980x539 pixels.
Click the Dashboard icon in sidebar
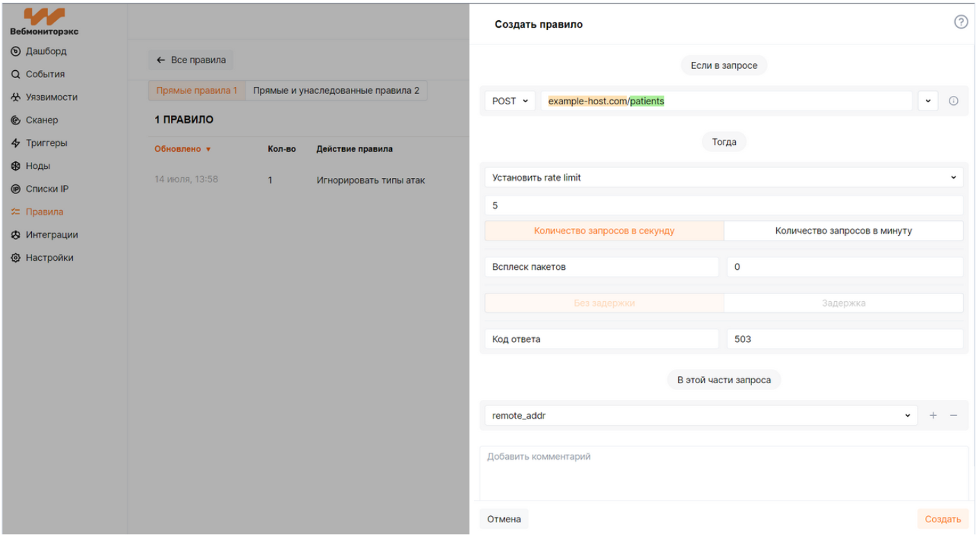tap(16, 51)
